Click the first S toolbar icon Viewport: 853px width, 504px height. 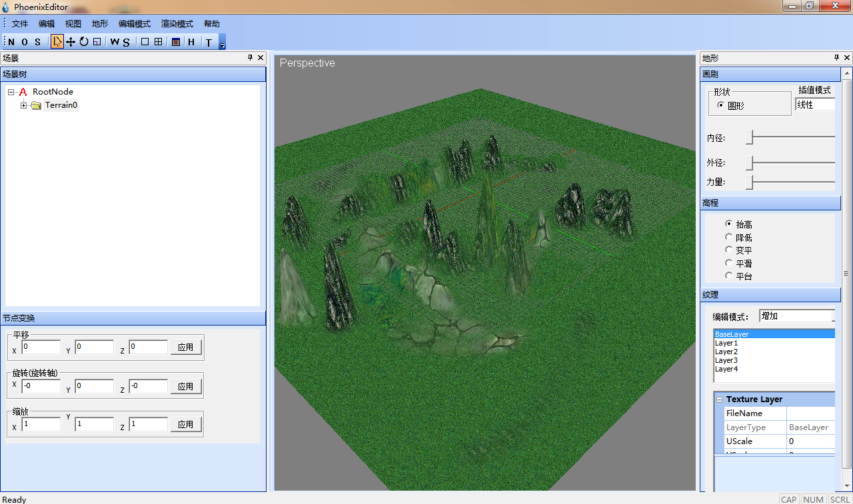tap(37, 42)
